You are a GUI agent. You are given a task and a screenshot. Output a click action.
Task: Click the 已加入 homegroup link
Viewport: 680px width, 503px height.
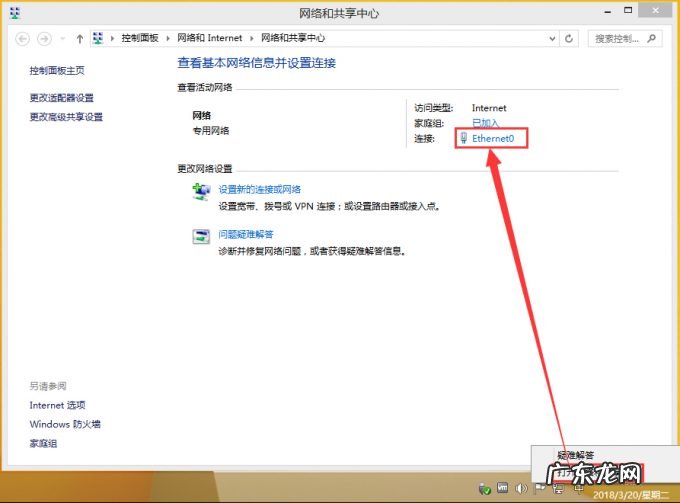click(x=485, y=123)
